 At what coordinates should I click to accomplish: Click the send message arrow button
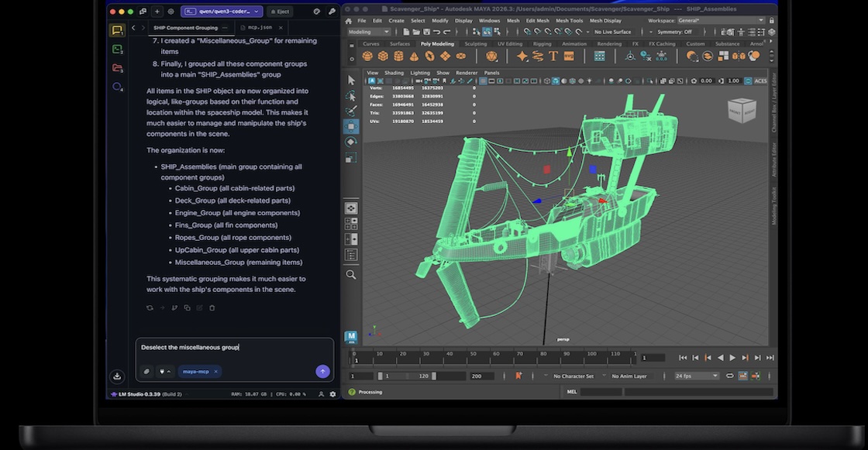point(322,372)
